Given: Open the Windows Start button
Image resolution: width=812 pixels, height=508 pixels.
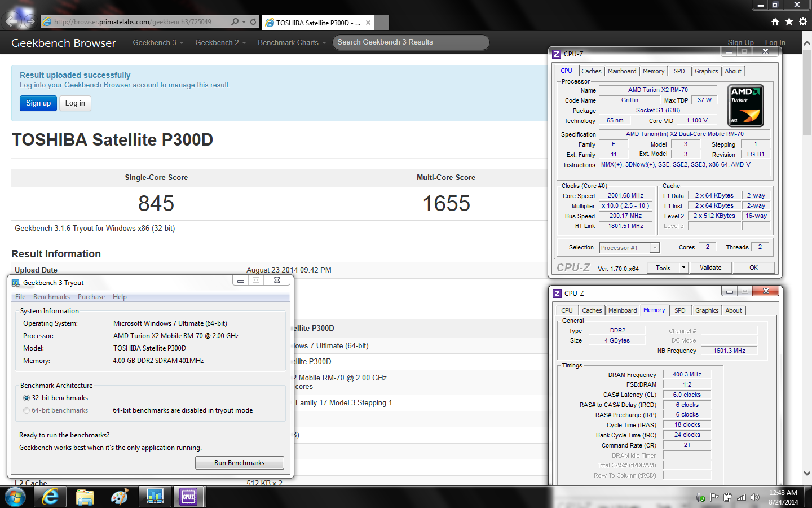Looking at the screenshot, I should coord(15,497).
